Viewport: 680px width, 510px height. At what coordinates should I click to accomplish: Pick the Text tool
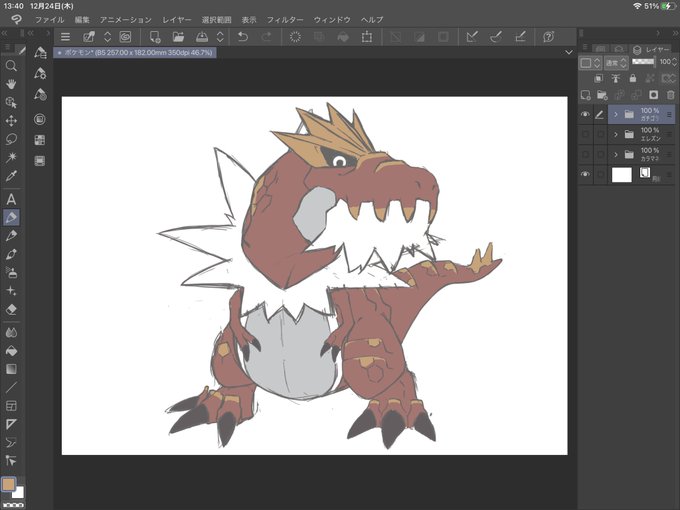click(11, 199)
